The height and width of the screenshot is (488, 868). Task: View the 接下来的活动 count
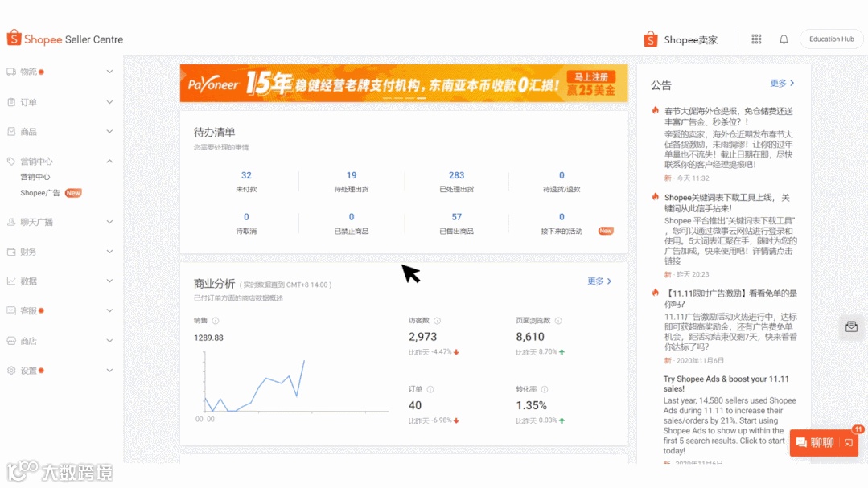pyautogui.click(x=562, y=223)
